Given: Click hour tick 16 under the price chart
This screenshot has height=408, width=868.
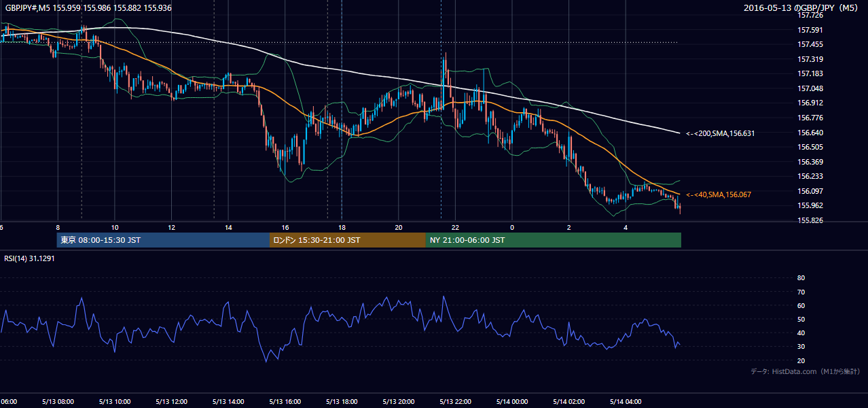Looking at the screenshot, I should click(x=285, y=227).
